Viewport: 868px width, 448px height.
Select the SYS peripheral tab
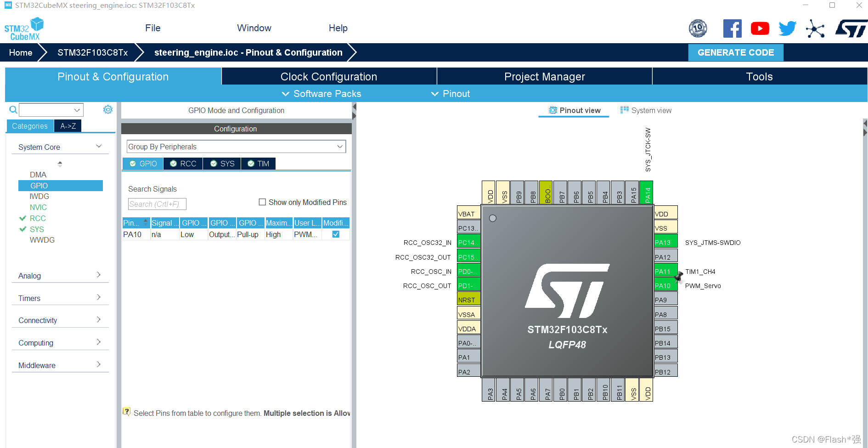coord(222,164)
